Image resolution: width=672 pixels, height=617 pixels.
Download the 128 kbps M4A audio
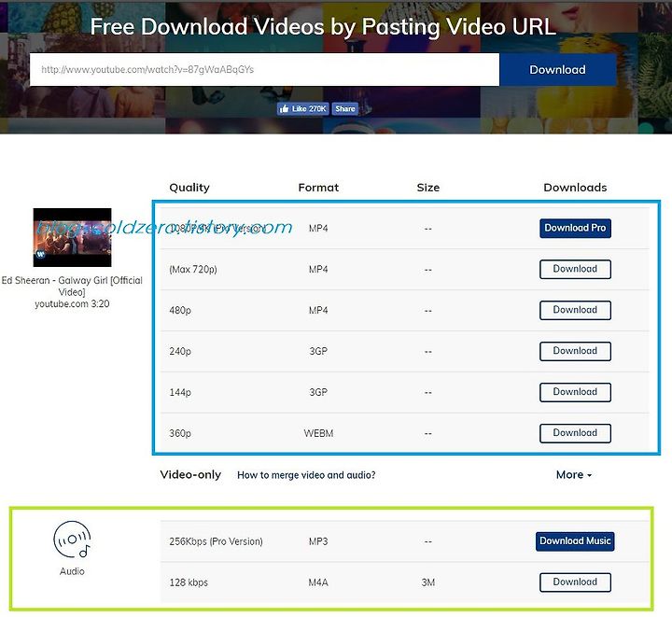click(x=575, y=582)
